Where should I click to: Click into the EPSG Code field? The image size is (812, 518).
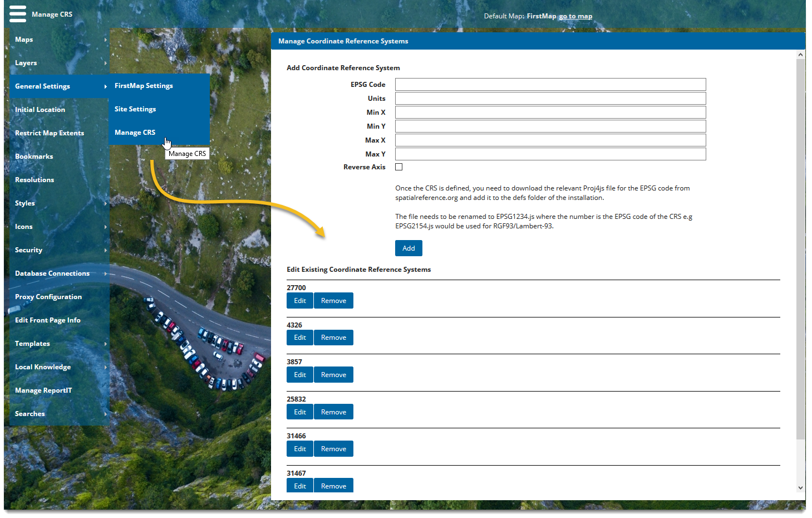point(550,85)
